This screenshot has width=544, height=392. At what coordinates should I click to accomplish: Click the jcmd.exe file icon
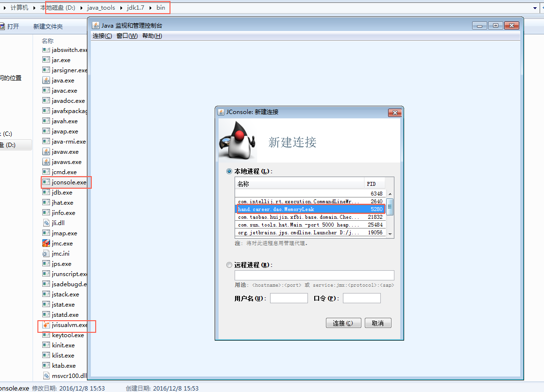(x=46, y=172)
